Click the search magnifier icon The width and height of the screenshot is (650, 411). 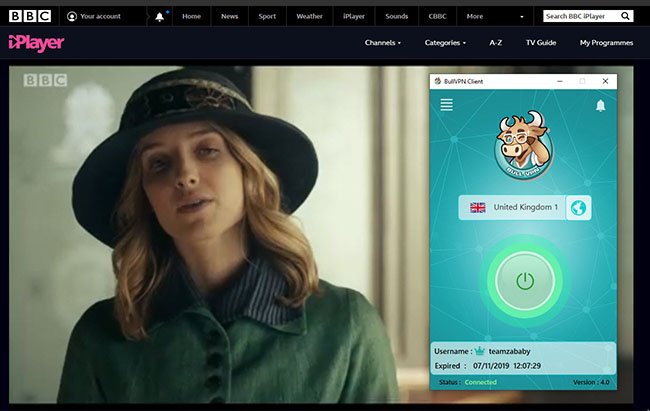pos(625,16)
